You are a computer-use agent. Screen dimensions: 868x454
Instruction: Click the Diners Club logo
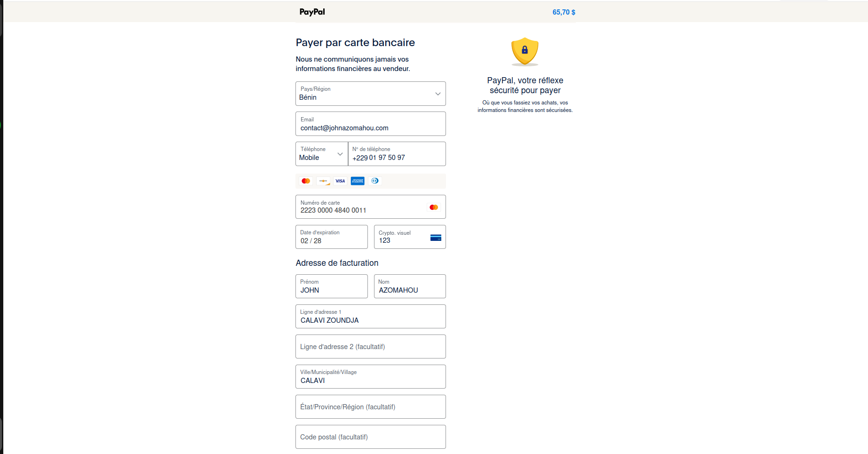pyautogui.click(x=375, y=181)
